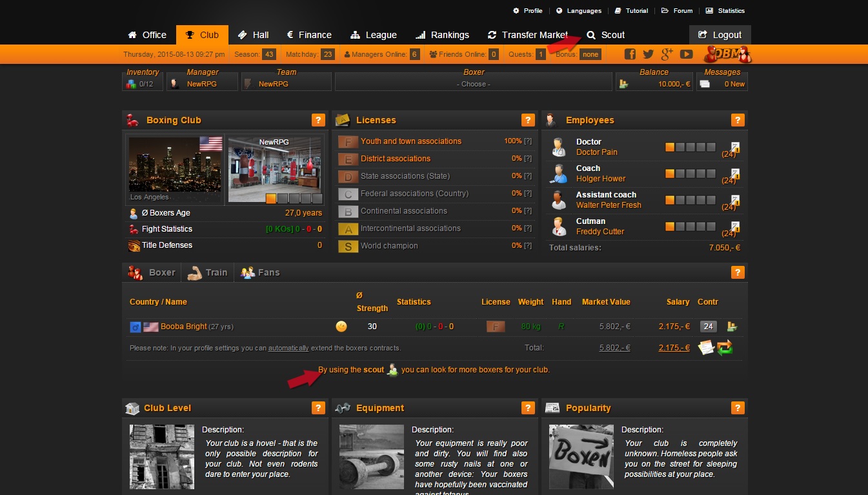Click the NewRPG team name

pyautogui.click(x=274, y=84)
